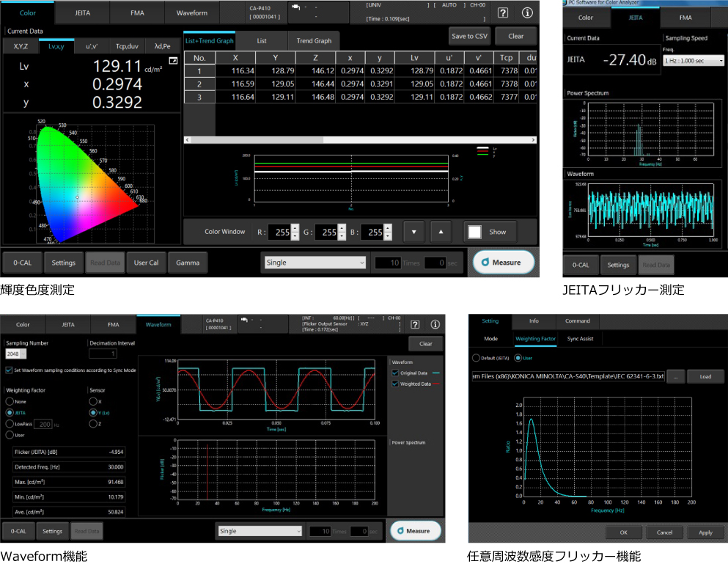
Task: Select the LowPass weighting factor radio button
Action: click(x=10, y=424)
